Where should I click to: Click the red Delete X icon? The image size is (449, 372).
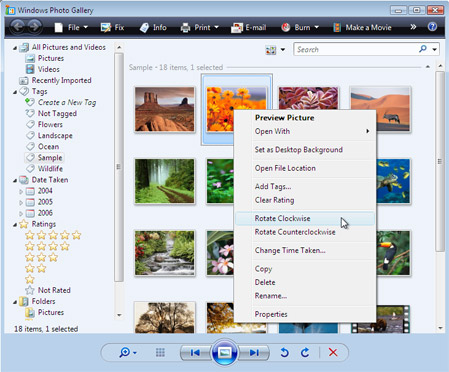333,352
